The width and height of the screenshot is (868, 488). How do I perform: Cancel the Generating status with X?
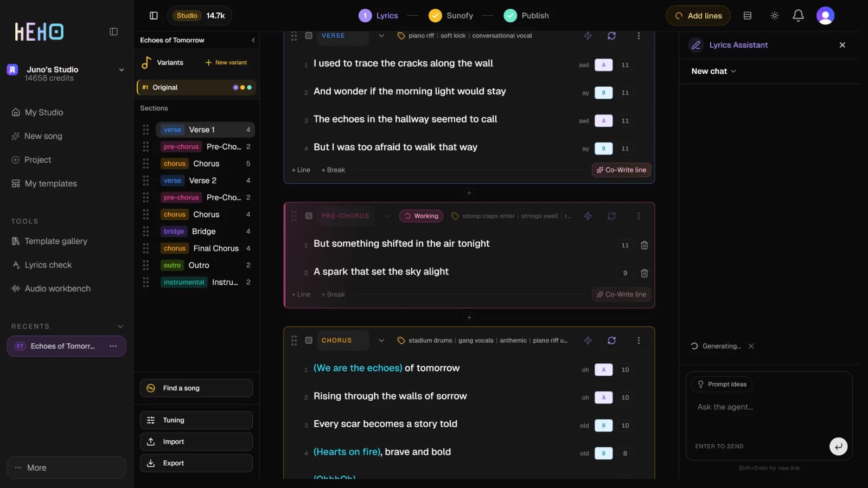tap(751, 346)
